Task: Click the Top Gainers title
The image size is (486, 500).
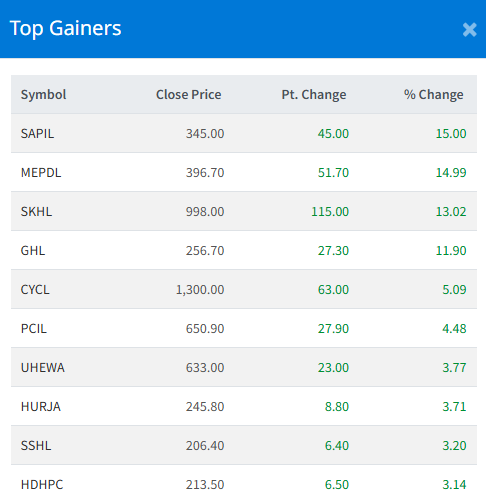Action: tap(66, 28)
